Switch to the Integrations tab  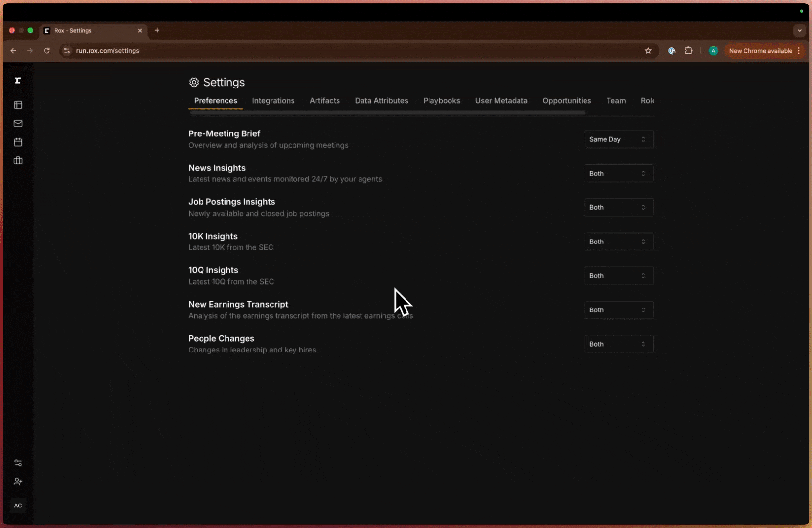pos(273,101)
